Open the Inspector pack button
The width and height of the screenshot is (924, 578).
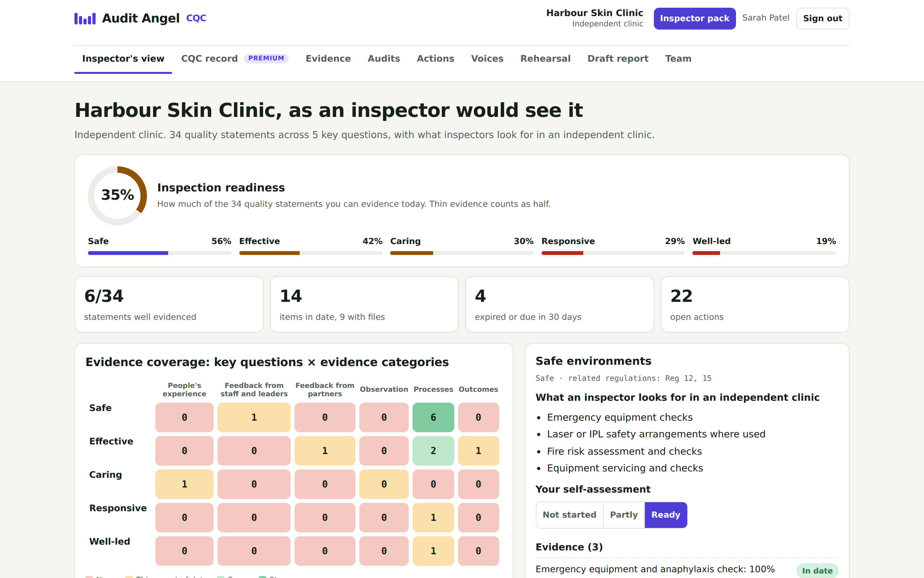coord(694,18)
